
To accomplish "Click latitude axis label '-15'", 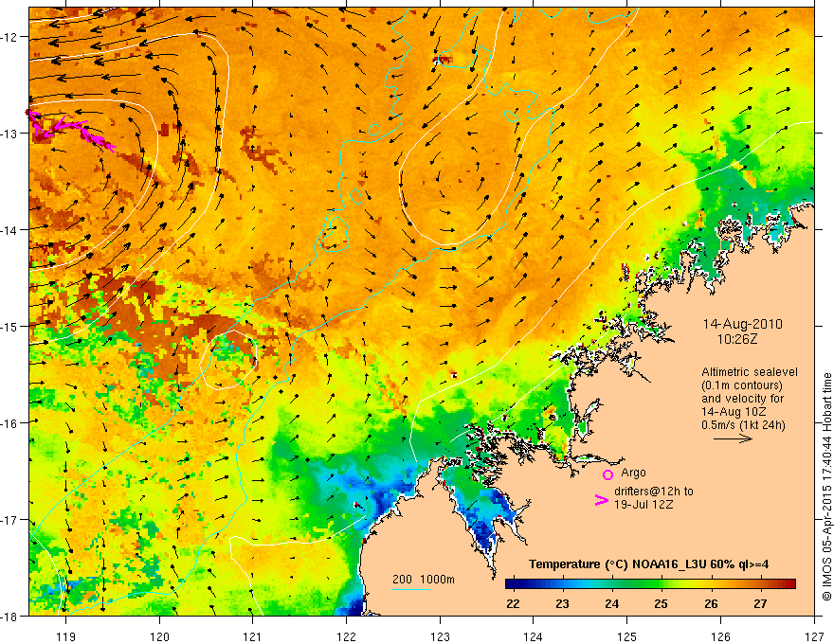I will click(x=10, y=326).
